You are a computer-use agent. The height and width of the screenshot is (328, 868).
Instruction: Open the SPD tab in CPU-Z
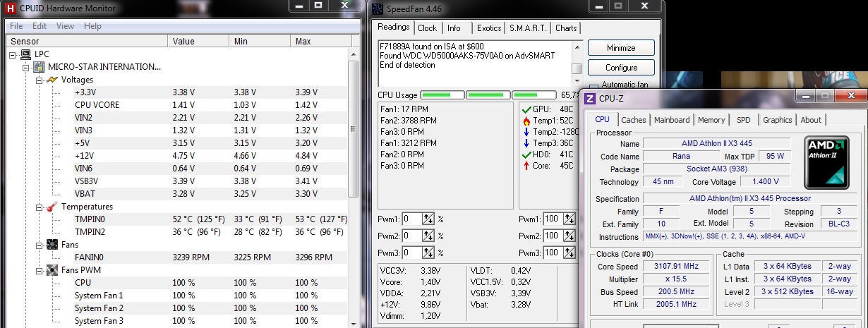coord(744,120)
